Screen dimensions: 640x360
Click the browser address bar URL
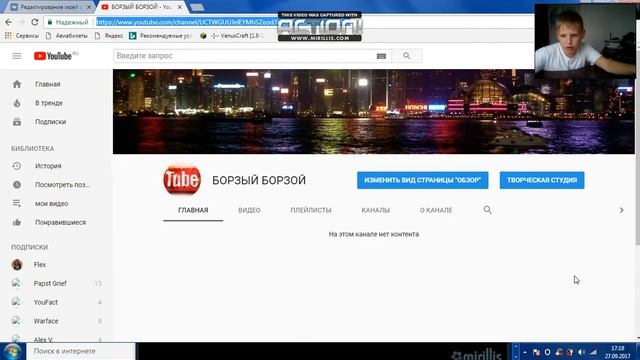[187, 22]
